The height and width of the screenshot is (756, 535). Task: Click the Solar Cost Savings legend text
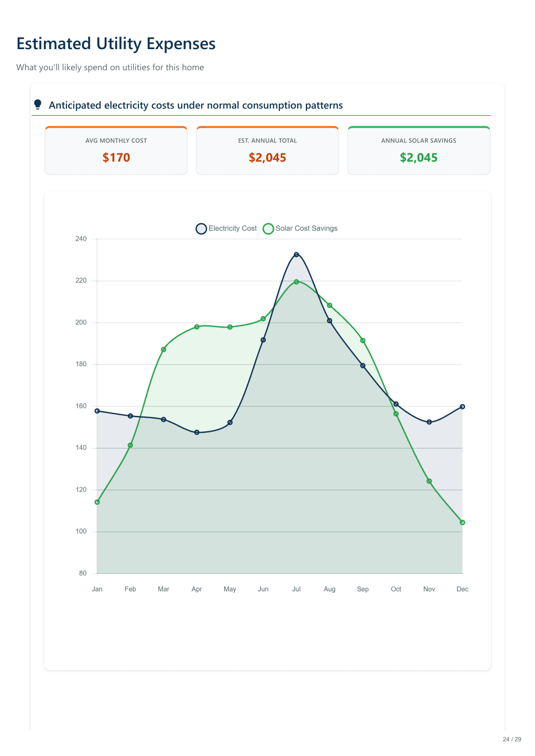click(x=306, y=228)
